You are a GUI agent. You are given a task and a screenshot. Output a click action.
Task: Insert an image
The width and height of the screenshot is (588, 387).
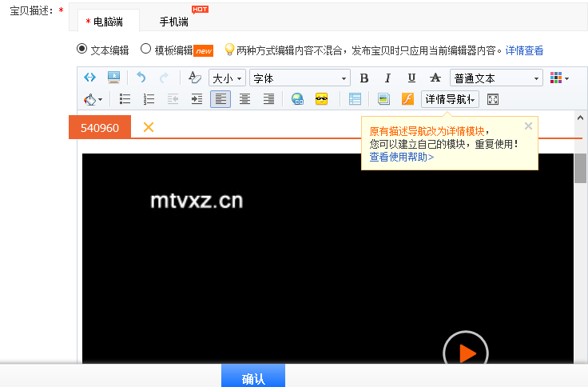383,99
